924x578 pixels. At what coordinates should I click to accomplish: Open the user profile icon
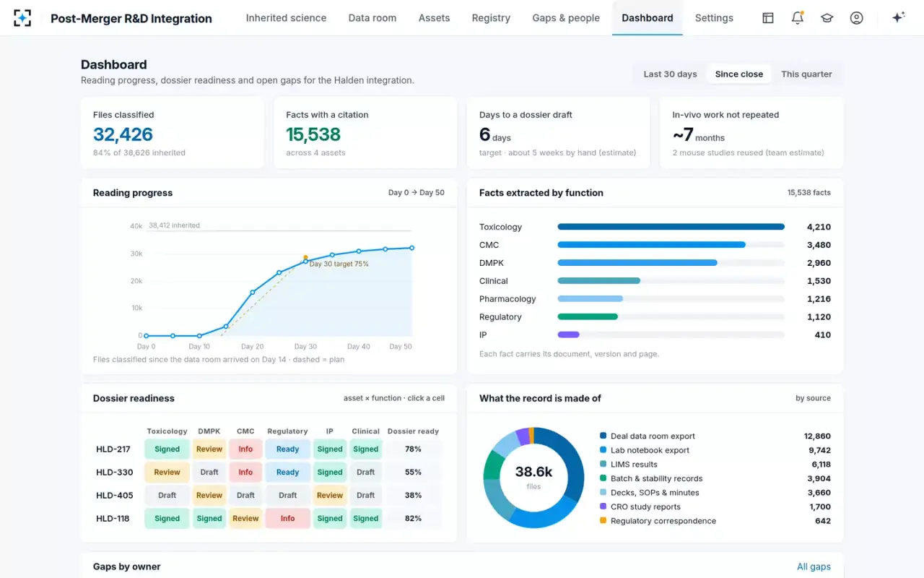(x=857, y=18)
